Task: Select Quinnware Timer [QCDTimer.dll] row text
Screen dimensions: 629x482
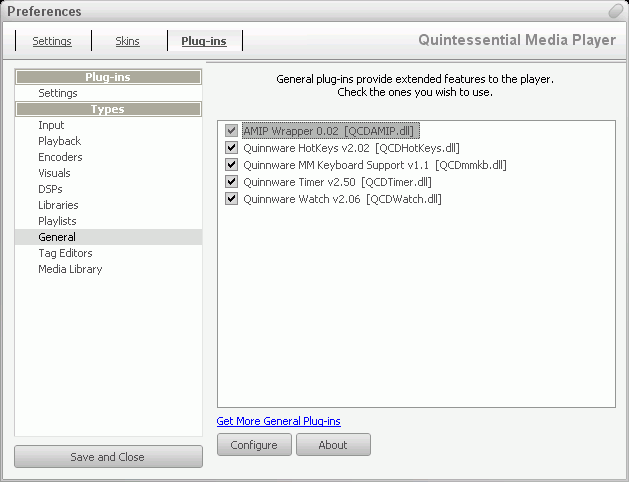Action: 337,182
